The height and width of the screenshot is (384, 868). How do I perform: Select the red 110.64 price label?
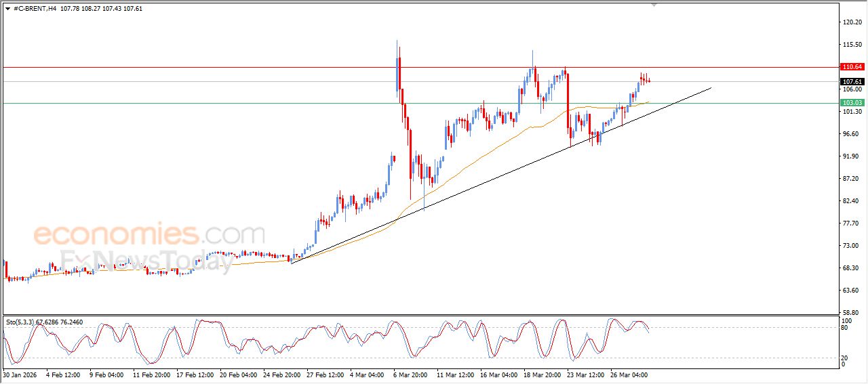(x=852, y=67)
